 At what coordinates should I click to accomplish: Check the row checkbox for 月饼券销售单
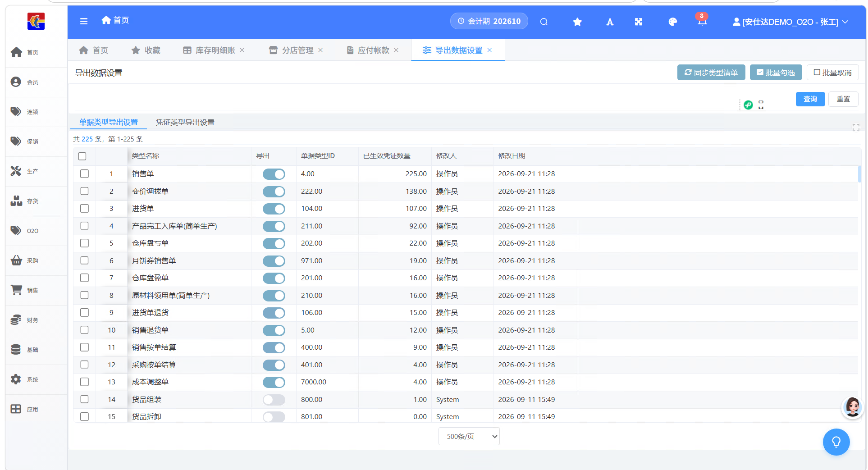tap(84, 260)
